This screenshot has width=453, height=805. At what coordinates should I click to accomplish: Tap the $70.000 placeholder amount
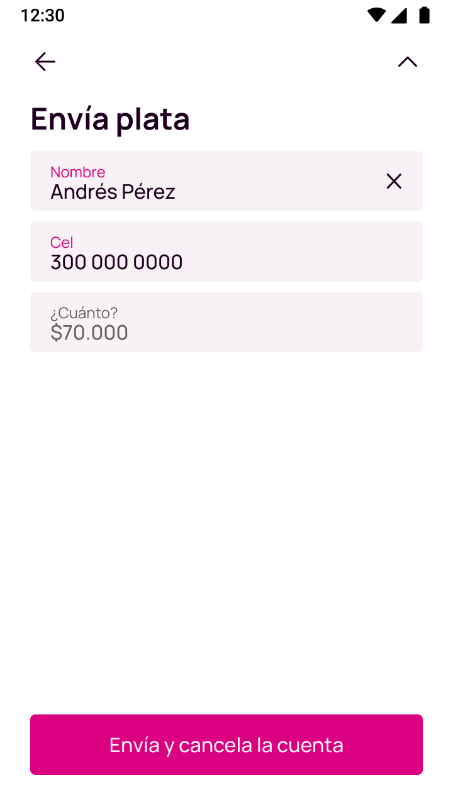[89, 333]
